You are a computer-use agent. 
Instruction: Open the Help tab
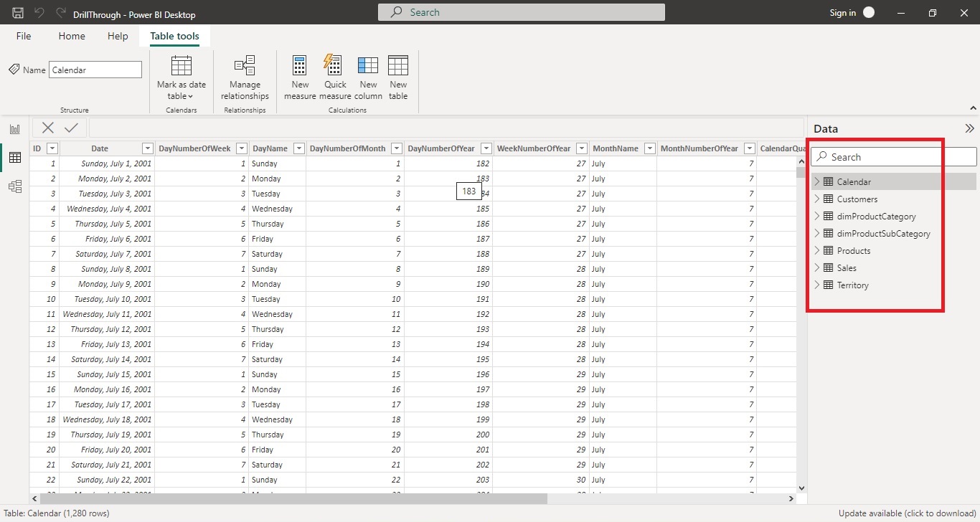117,36
